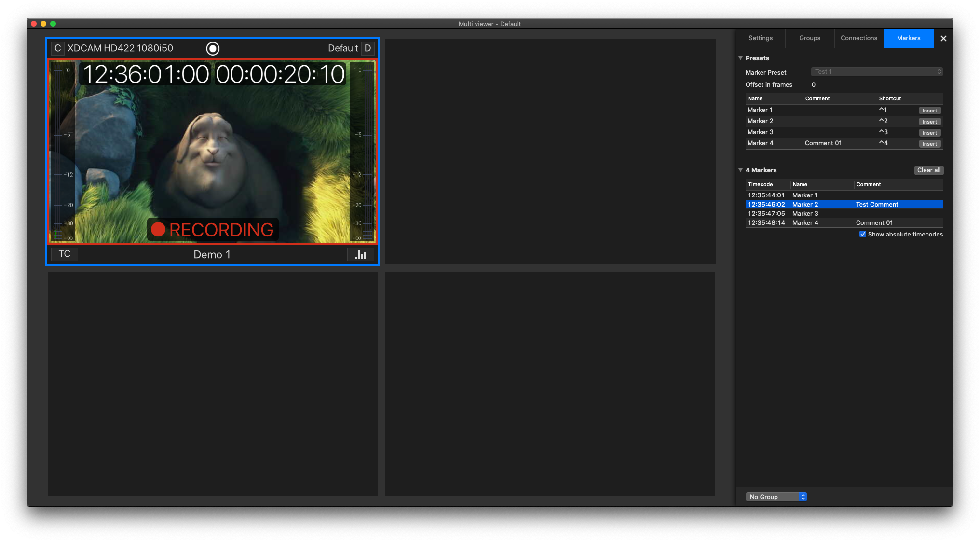The image size is (980, 542).
Task: Click the Demo 1 viewer video thumbnail
Action: (x=213, y=152)
